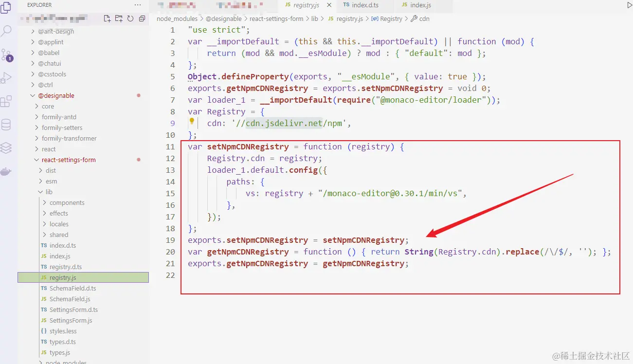Screen dimensions: 633x364
Task: Click Registry symbol in the breadcrumb
Action: click(x=387, y=18)
